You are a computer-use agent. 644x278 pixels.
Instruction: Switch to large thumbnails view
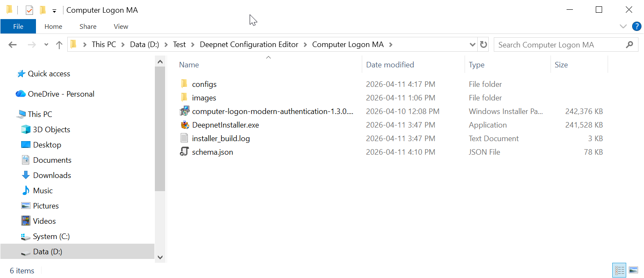633,270
